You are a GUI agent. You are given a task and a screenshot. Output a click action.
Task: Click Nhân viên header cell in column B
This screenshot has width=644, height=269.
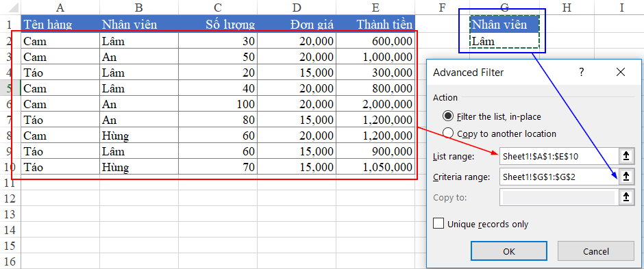(139, 24)
